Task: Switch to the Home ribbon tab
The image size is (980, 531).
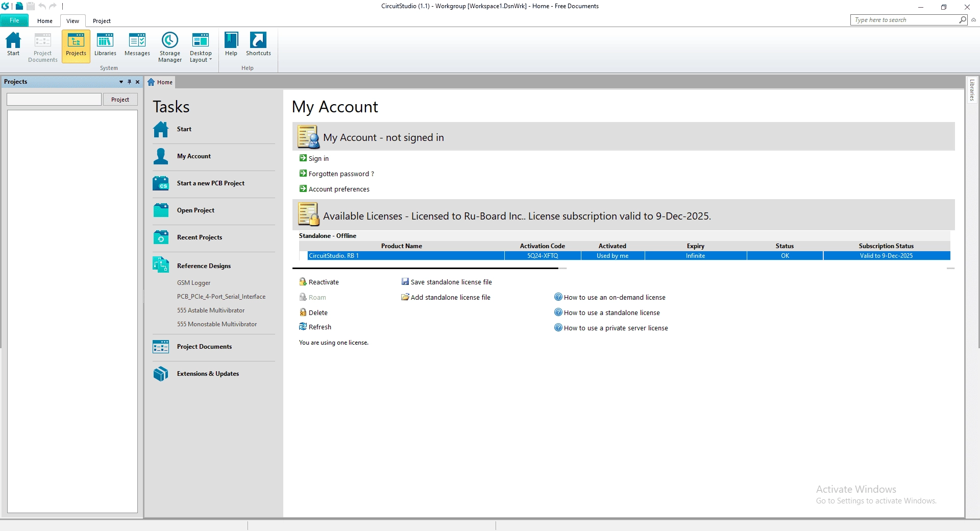Action: pyautogui.click(x=45, y=21)
